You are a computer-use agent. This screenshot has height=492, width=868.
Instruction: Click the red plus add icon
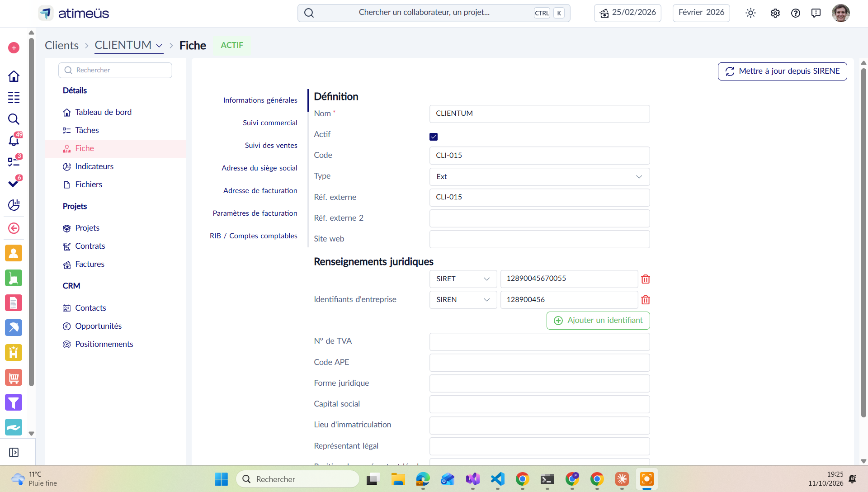[14, 48]
